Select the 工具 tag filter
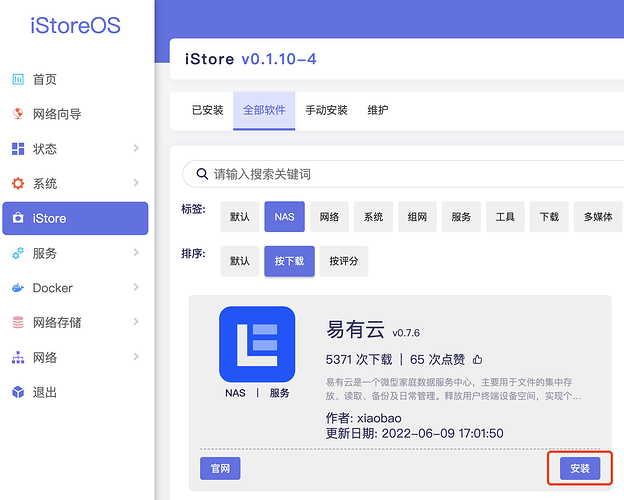The image size is (624, 500). (505, 217)
